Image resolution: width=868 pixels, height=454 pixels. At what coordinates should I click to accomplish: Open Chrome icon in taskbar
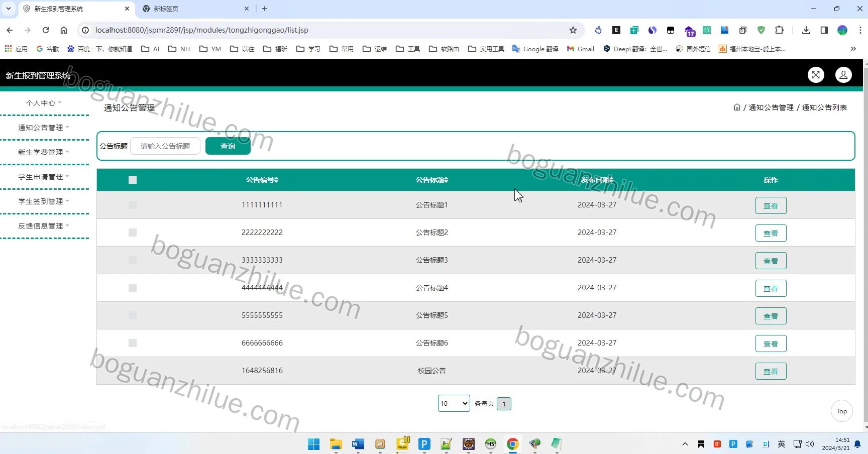pyautogui.click(x=513, y=444)
